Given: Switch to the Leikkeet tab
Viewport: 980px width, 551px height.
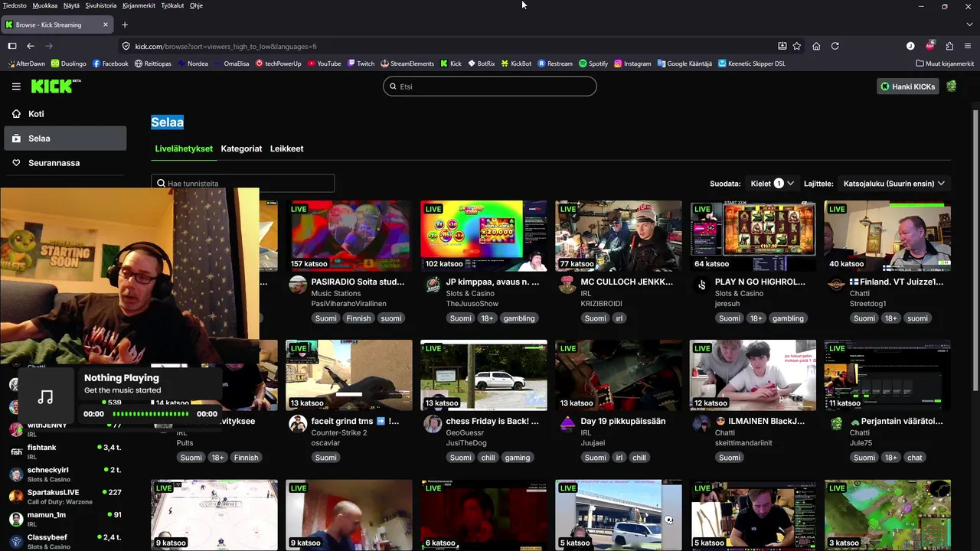Looking at the screenshot, I should coord(286,148).
